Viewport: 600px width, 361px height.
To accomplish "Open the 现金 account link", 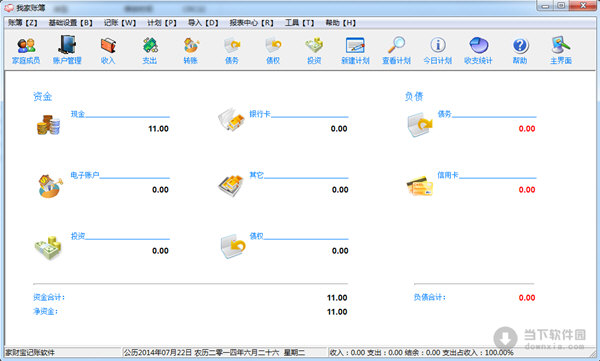I will [x=78, y=114].
